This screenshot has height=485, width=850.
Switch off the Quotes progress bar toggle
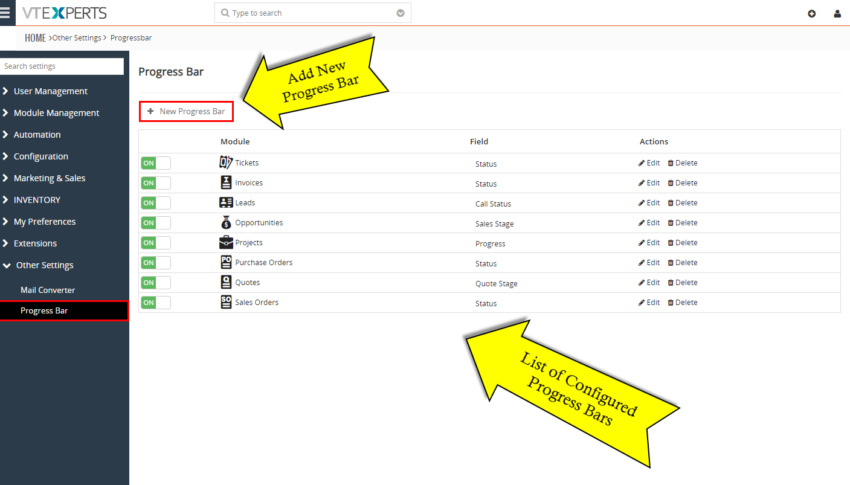[156, 282]
